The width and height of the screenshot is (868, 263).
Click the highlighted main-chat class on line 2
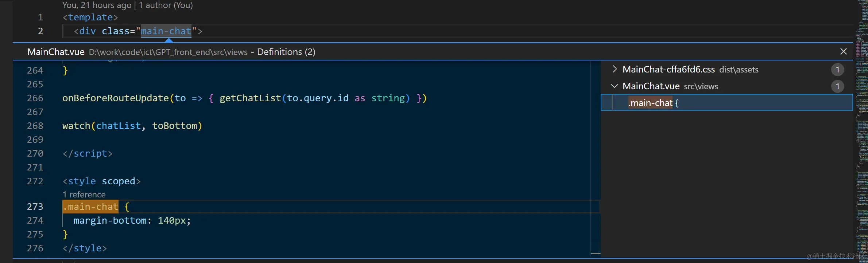point(166,31)
